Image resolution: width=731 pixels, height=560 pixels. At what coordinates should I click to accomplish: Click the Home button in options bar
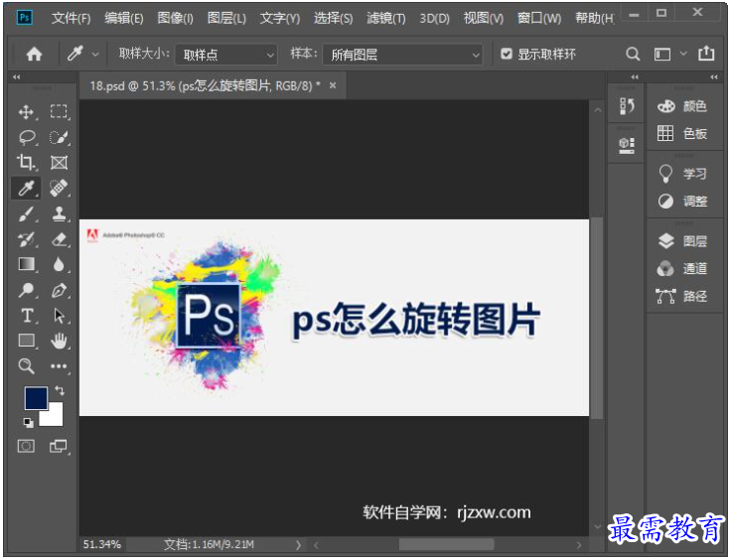(x=34, y=55)
